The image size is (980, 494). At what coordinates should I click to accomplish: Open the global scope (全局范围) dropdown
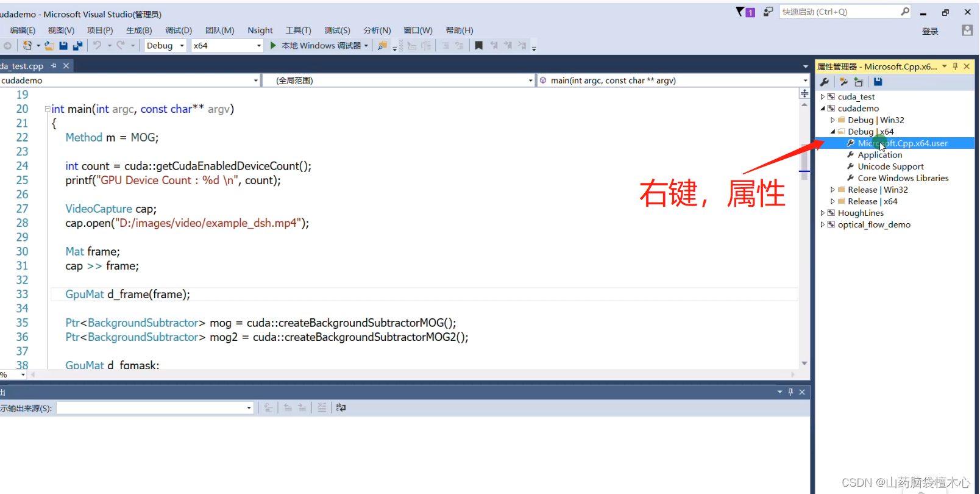530,81
